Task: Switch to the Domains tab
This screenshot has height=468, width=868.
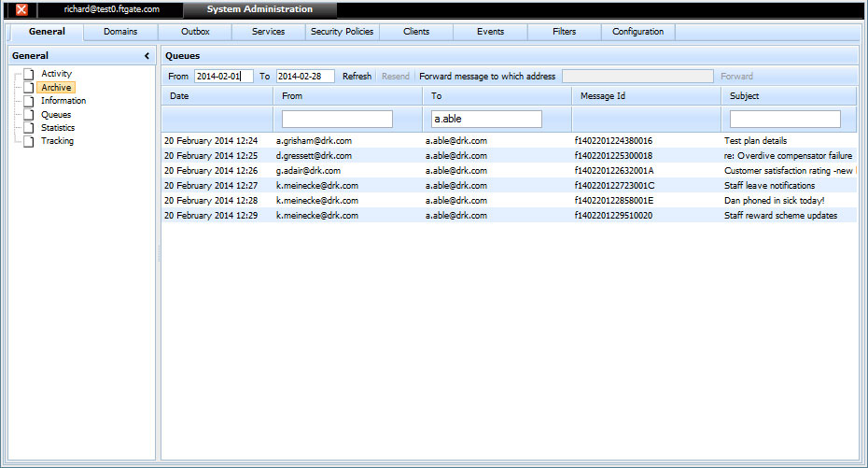Action: point(120,32)
